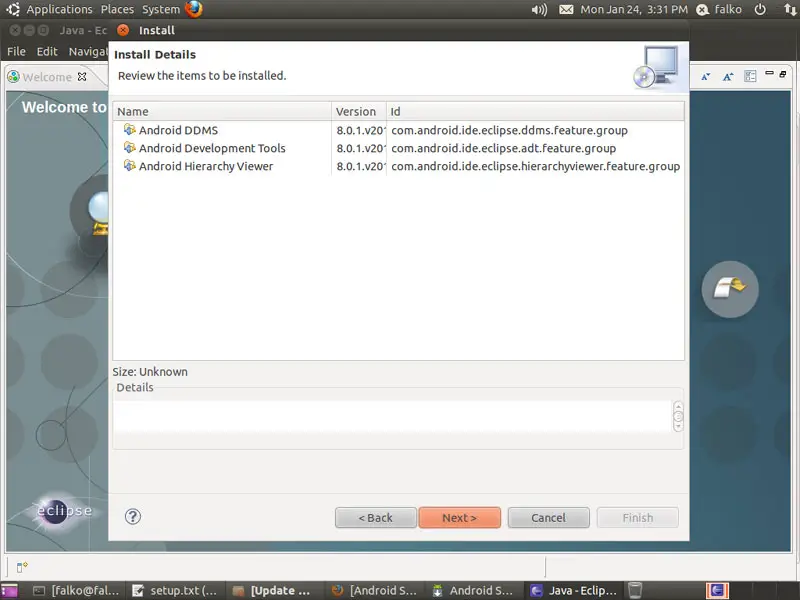This screenshot has width=800, height=600.
Task: Open the Customize Page icon on Welcome toolbar
Action: click(750, 77)
